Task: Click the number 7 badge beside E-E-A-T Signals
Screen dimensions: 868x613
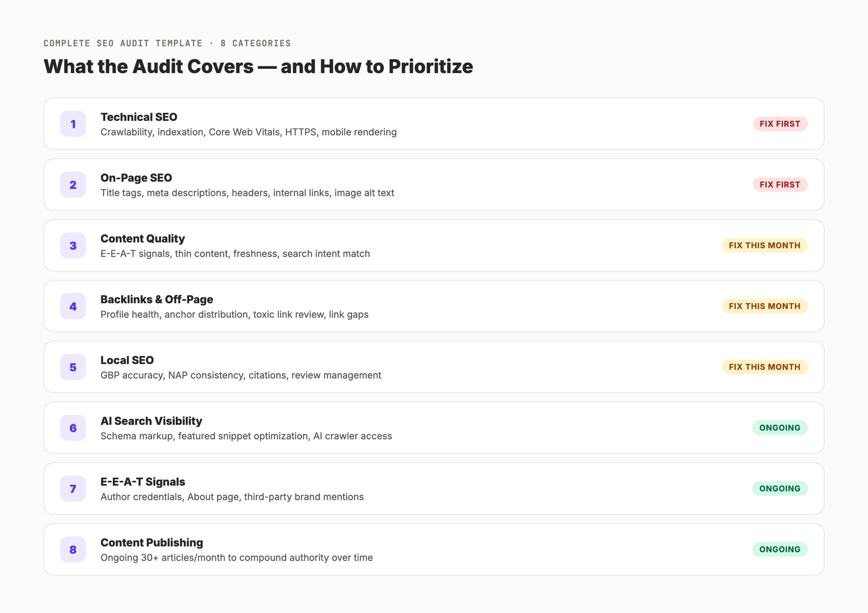Action: 73,489
